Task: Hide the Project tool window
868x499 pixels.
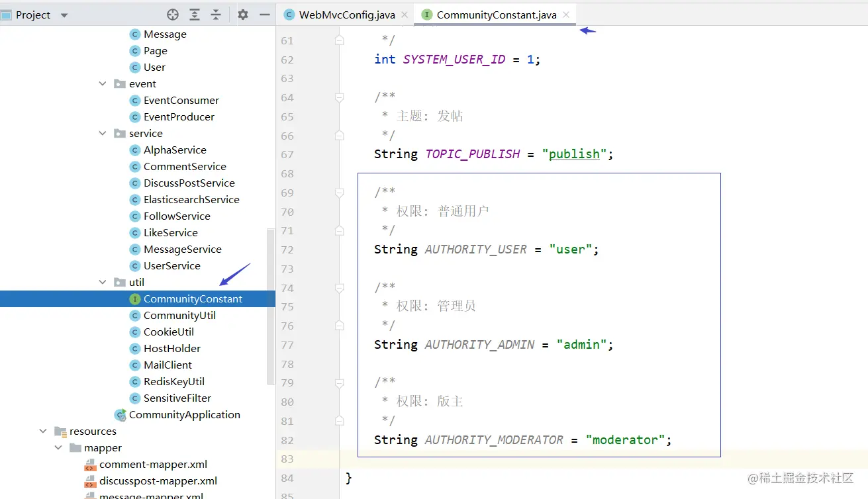Action: pyautogui.click(x=264, y=15)
